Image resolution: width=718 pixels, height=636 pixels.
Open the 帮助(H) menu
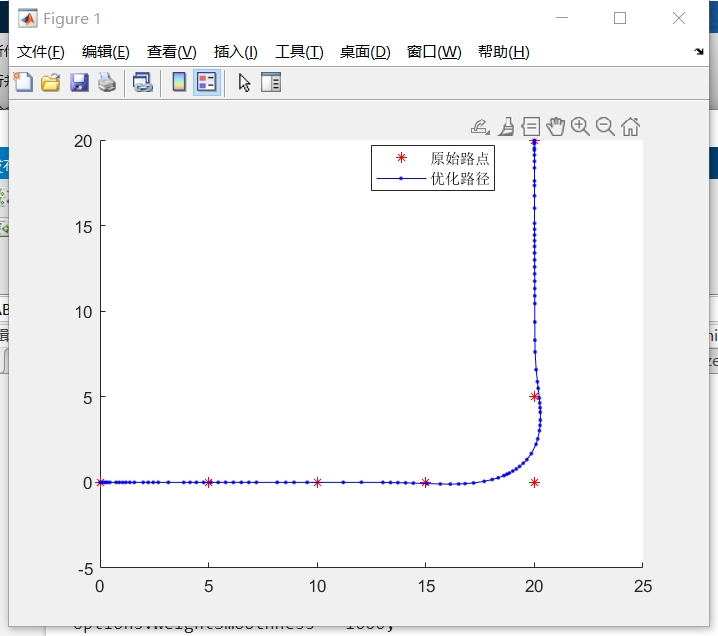coord(504,52)
